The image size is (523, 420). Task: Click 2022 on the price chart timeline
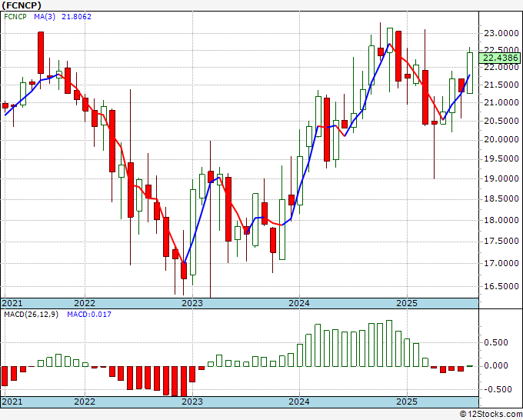(85, 303)
